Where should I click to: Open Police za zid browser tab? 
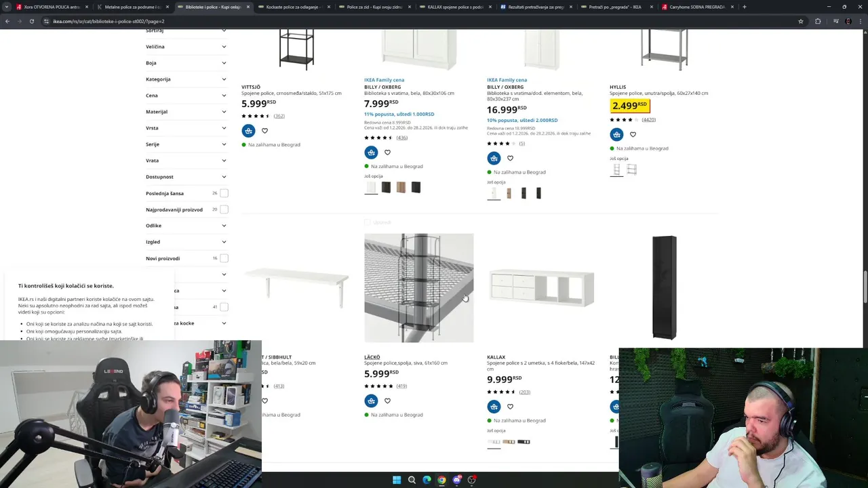374,7
